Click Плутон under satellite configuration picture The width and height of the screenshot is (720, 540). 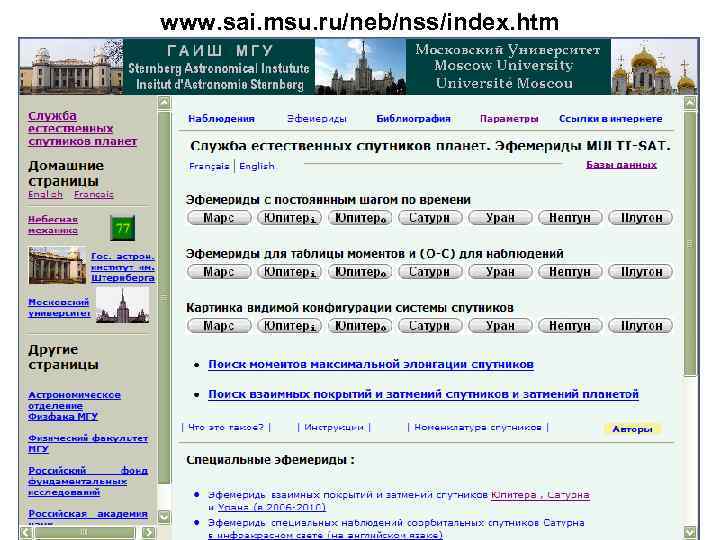641,326
